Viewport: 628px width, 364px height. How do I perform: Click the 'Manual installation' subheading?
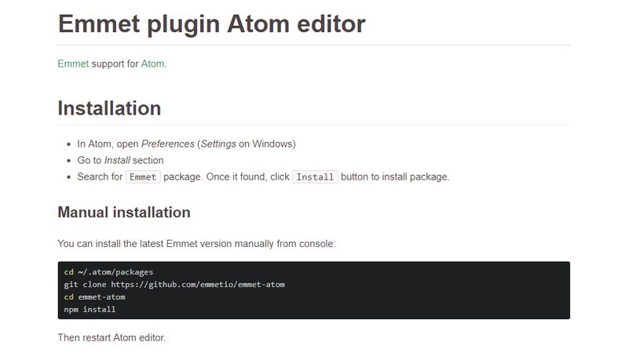click(x=124, y=213)
